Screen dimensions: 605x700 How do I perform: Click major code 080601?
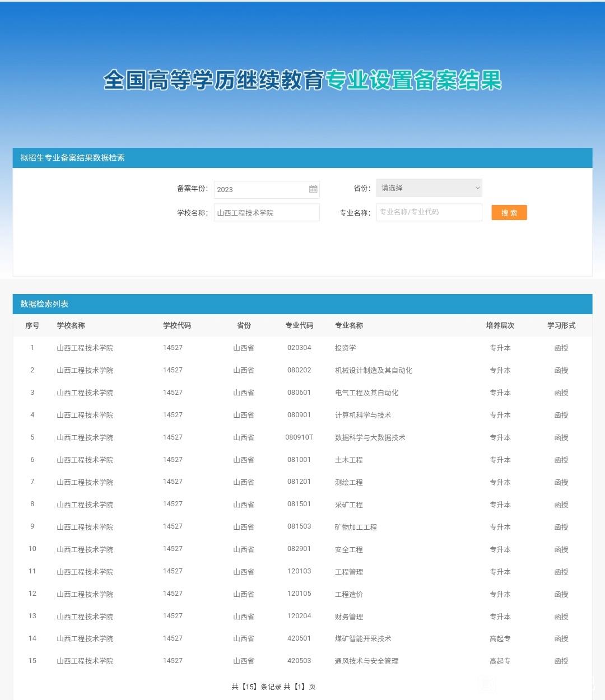[299, 393]
